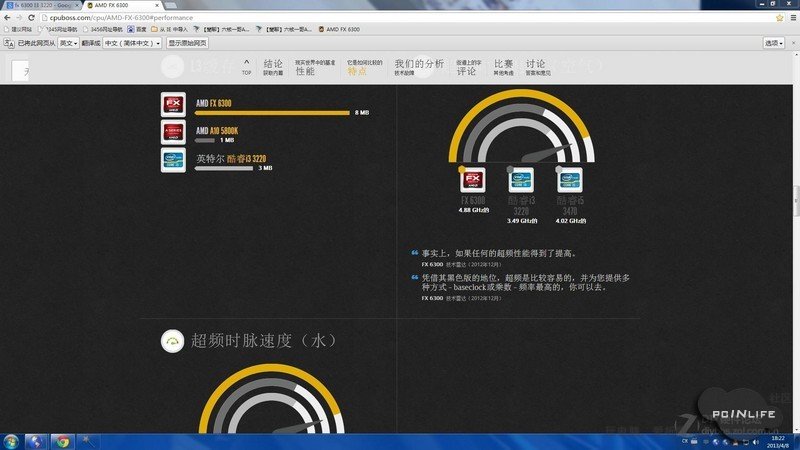Click the 超频时脉速度（水） heading
Screen dimensions: 800x450
point(263,341)
